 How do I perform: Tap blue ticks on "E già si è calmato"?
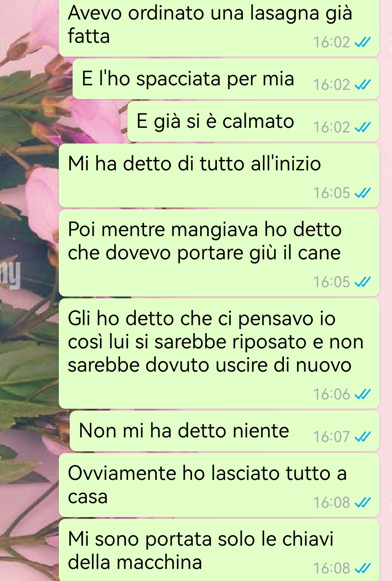(363, 128)
